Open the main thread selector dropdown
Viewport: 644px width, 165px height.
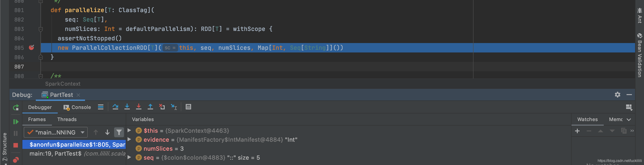(x=56, y=132)
